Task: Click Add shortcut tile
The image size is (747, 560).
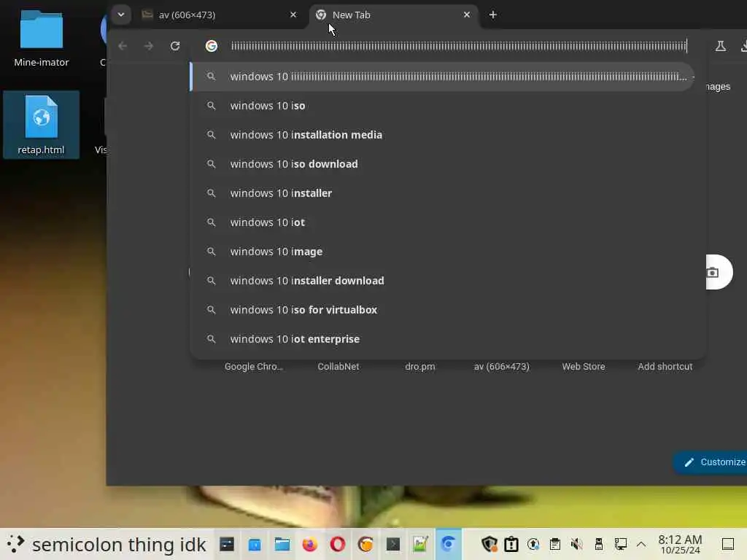Action: click(665, 367)
